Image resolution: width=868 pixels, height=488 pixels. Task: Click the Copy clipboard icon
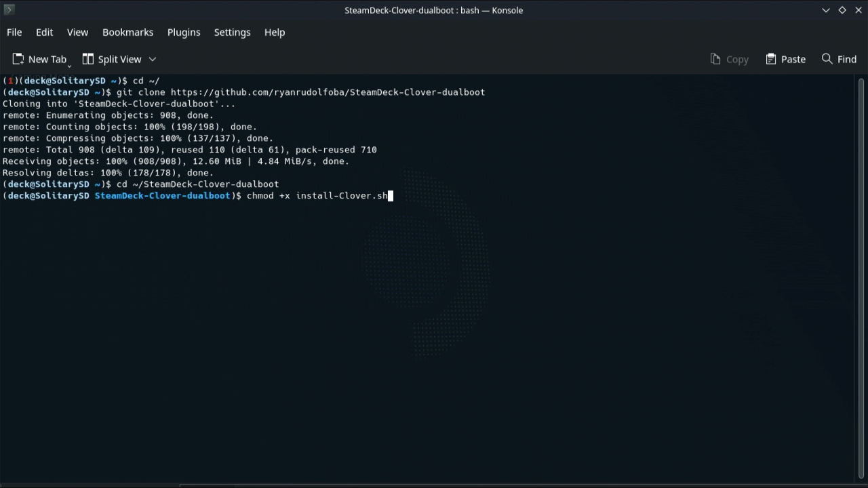click(715, 59)
